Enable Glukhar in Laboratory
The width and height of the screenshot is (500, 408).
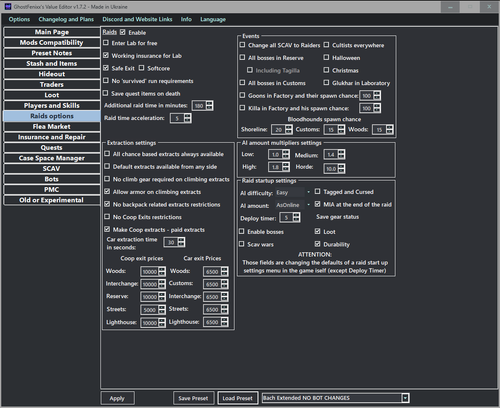(326, 82)
